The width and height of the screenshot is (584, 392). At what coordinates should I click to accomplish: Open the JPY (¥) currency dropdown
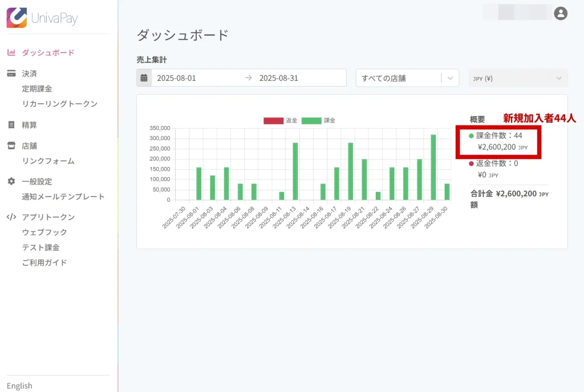[518, 78]
